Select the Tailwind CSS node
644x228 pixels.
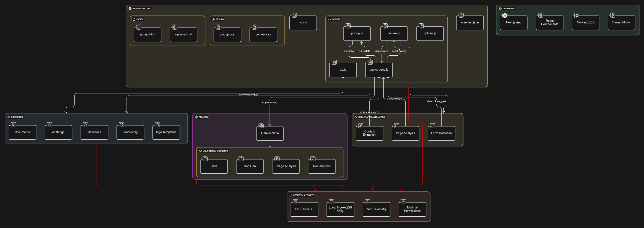click(585, 22)
